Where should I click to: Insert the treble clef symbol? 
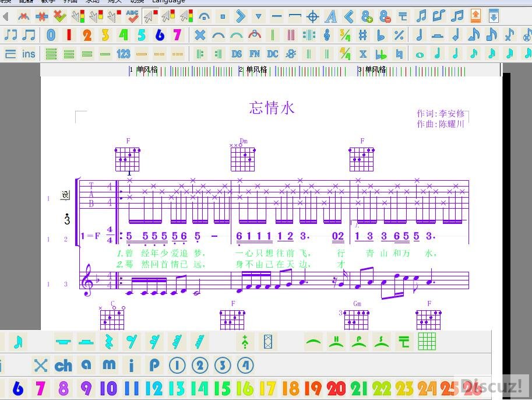tap(327, 34)
